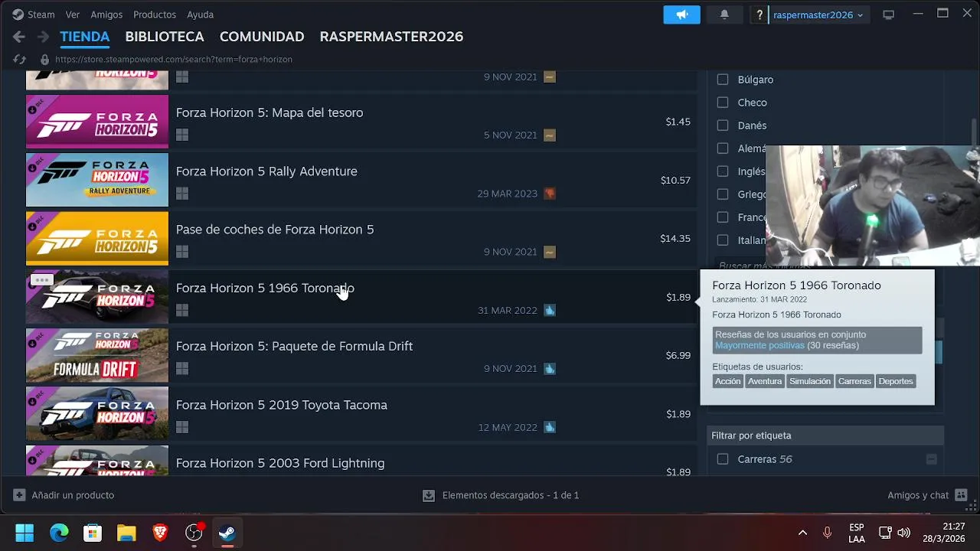Click review icon for Mapa del tesoro
Viewport: 980px width, 551px height.
(x=550, y=135)
